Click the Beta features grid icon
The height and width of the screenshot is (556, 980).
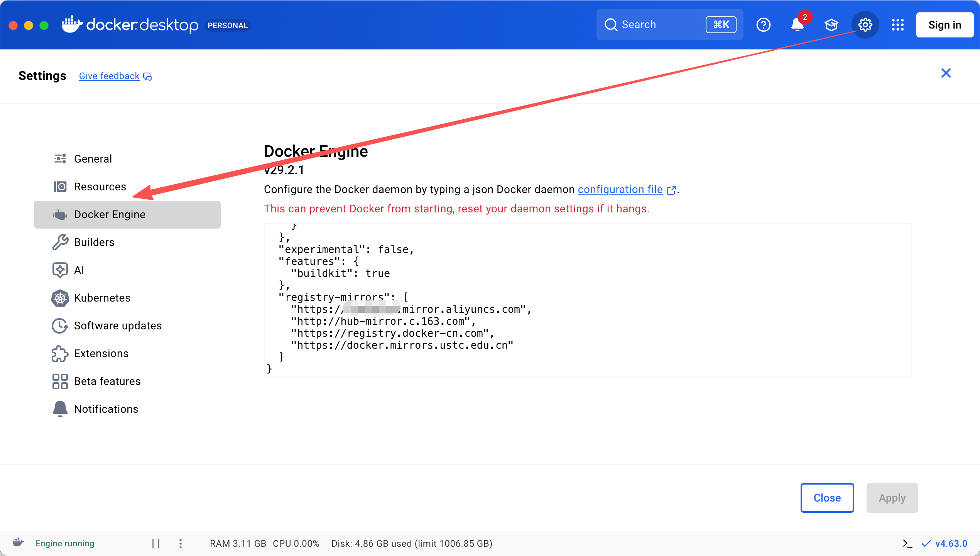point(60,381)
